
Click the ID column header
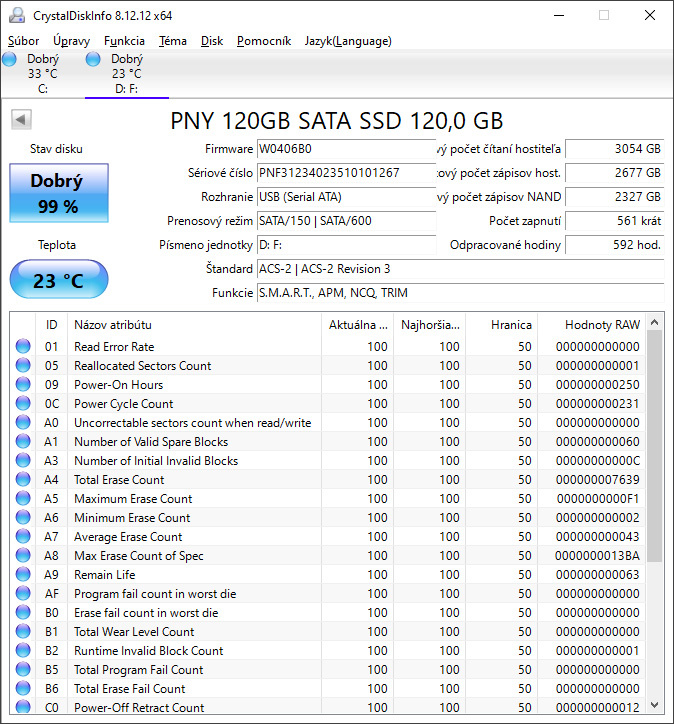(x=51, y=325)
